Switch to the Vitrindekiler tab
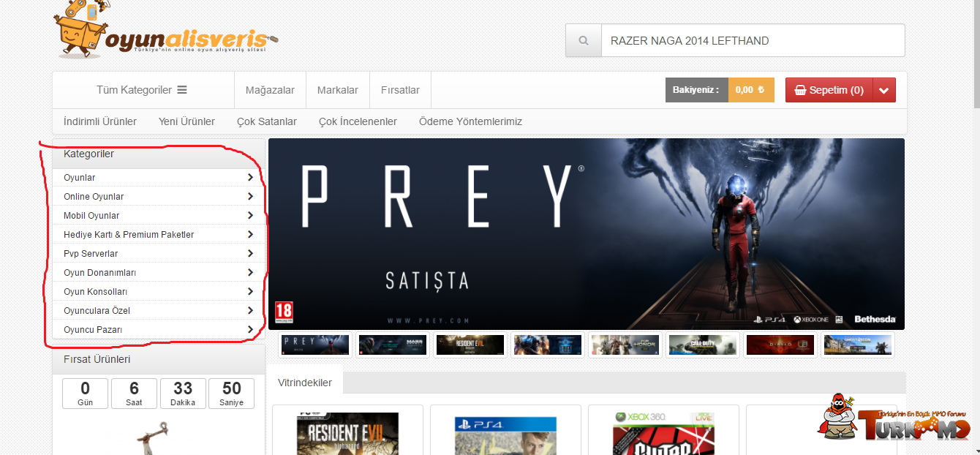The height and width of the screenshot is (455, 980). [305, 383]
